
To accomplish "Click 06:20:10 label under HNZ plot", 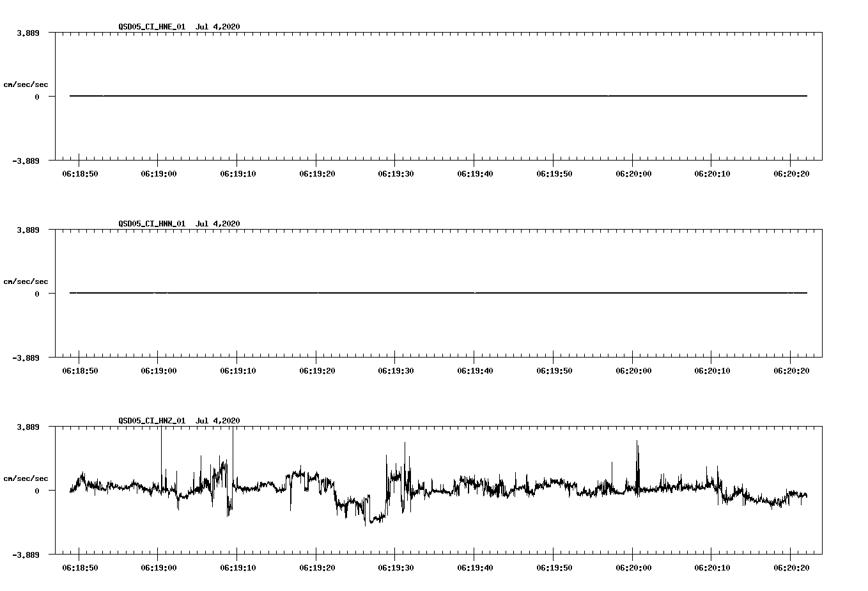I will 712,568.
